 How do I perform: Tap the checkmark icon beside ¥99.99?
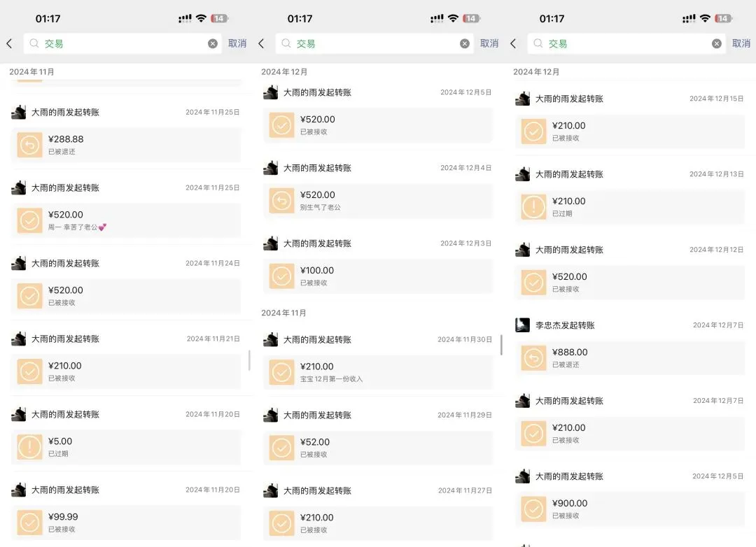29,523
